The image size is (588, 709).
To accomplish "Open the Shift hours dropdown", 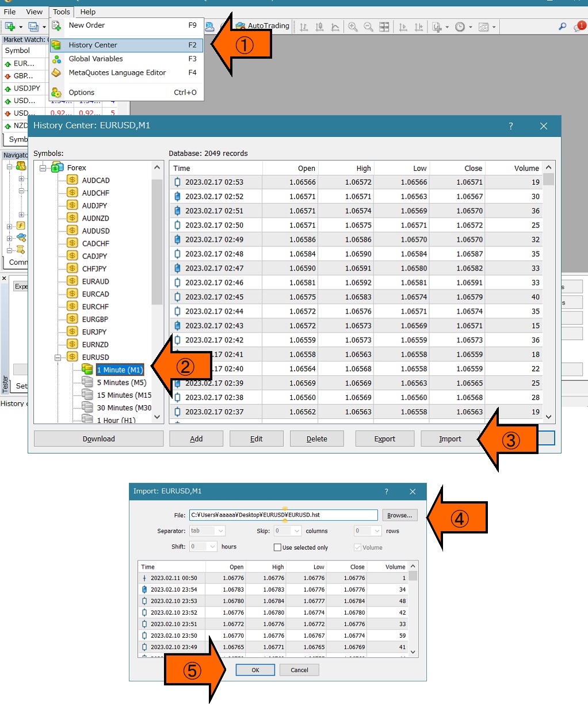I will click(x=203, y=546).
